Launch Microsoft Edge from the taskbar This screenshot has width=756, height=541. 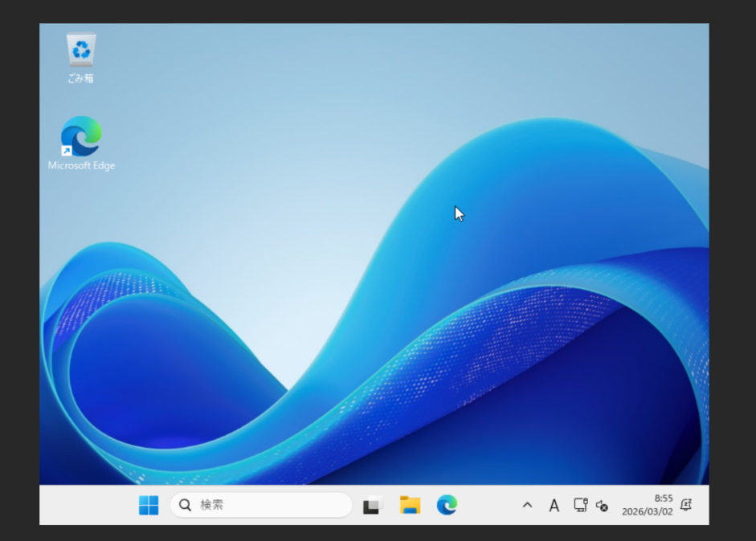pos(447,505)
